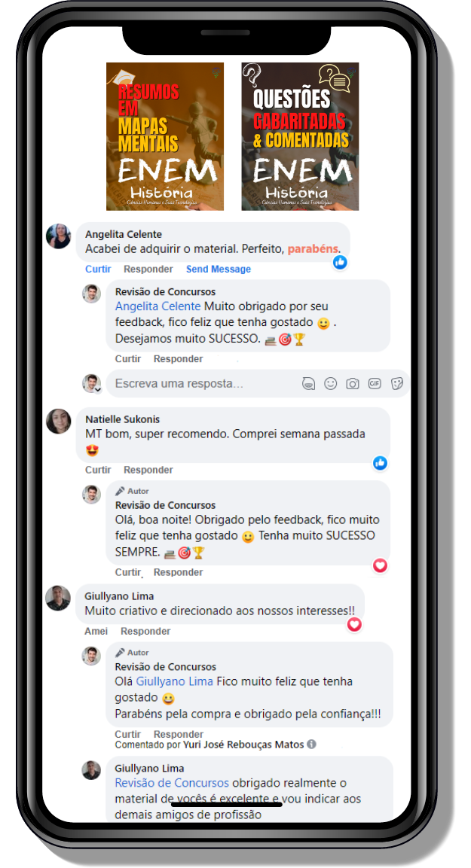Insert a GIF in the reply box
Image resolution: width=471 pixels, height=868 pixels.
(375, 383)
